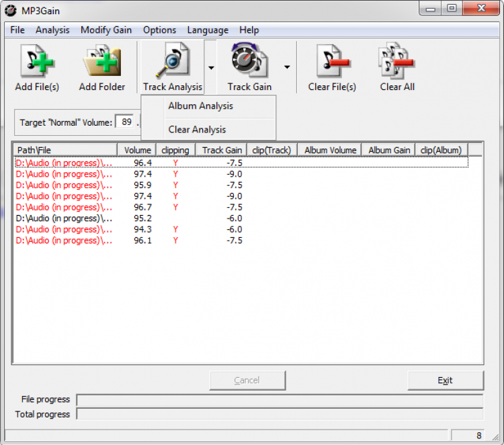
Task: Click the Target Normal Volume field showing 89
Action: click(x=125, y=122)
